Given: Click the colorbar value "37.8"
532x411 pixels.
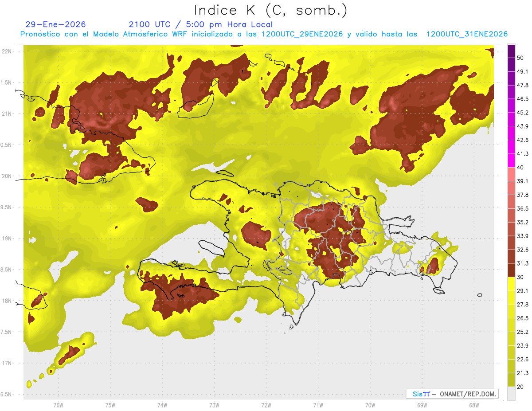Looking at the screenshot, I should point(522,195).
